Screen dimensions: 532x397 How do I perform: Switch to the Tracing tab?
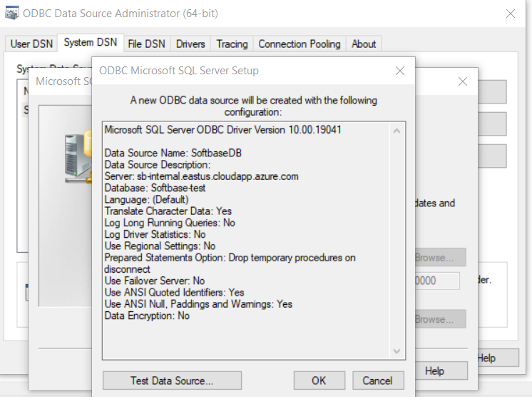tap(232, 44)
